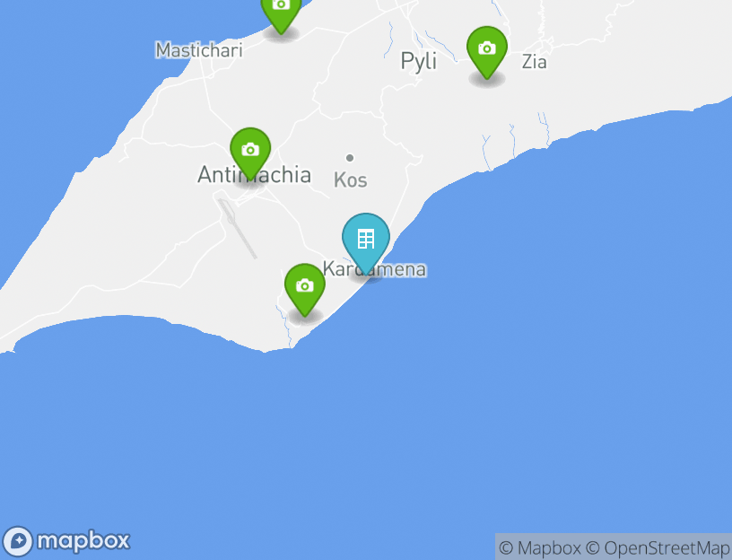Click the Pyli town label
The image size is (732, 560).
coord(419,61)
